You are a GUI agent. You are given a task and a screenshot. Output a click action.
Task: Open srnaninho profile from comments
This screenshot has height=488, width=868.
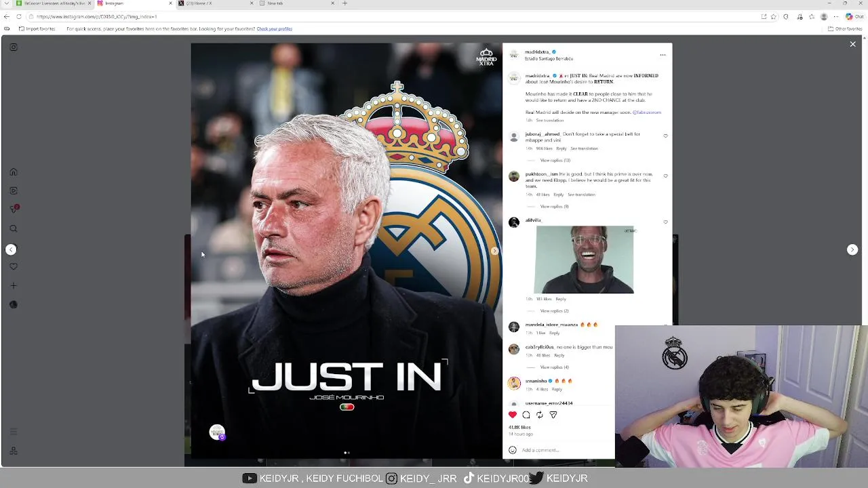coord(536,381)
